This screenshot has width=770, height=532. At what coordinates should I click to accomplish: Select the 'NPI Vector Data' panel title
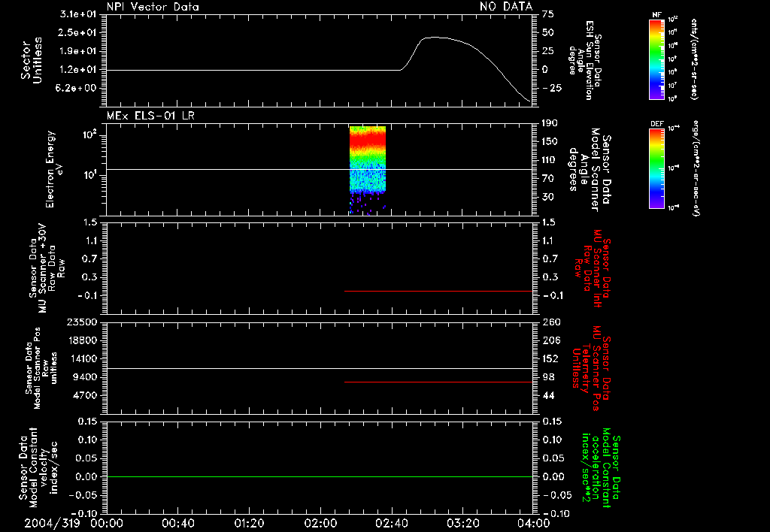pos(153,7)
